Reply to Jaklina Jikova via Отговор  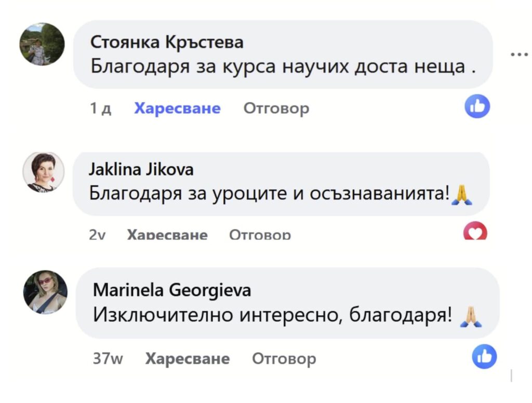click(260, 235)
